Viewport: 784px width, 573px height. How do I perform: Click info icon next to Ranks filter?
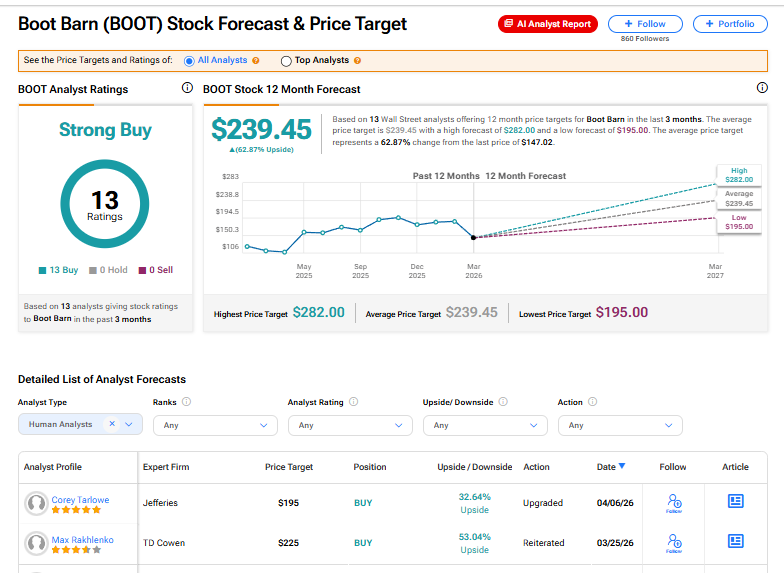[187, 402]
